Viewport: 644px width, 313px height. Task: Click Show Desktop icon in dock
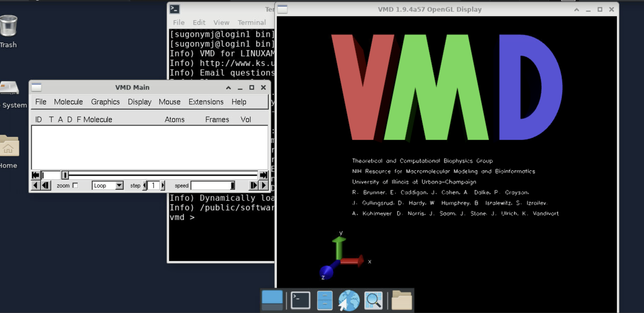pyautogui.click(x=272, y=300)
